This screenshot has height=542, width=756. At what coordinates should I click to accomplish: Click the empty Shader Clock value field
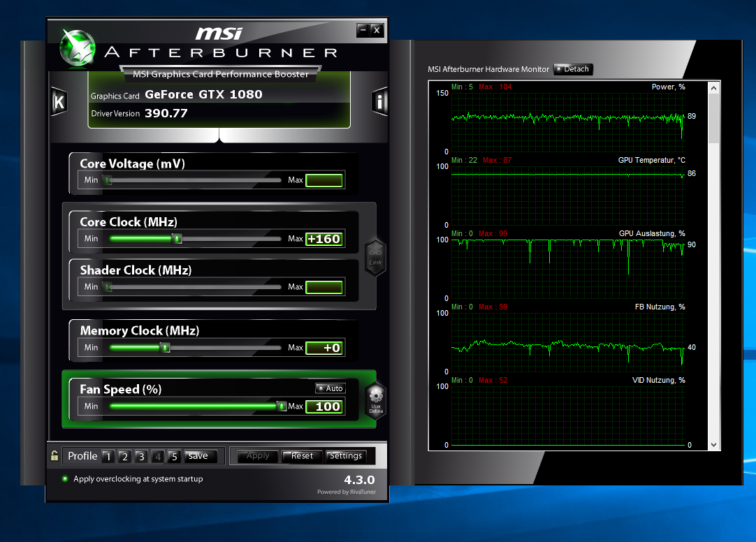coord(324,287)
